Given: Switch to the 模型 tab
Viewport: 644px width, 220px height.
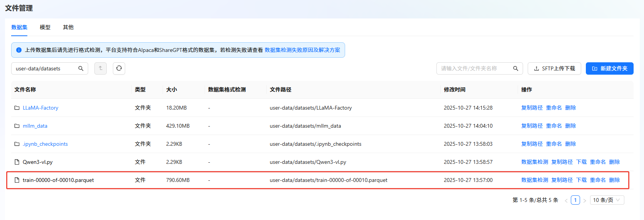Looking at the screenshot, I should coord(45,27).
